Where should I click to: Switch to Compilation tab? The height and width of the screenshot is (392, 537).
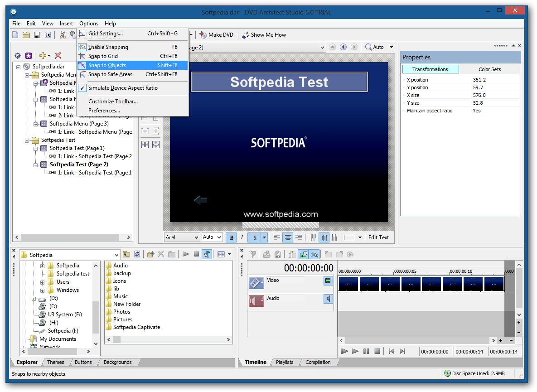click(318, 362)
